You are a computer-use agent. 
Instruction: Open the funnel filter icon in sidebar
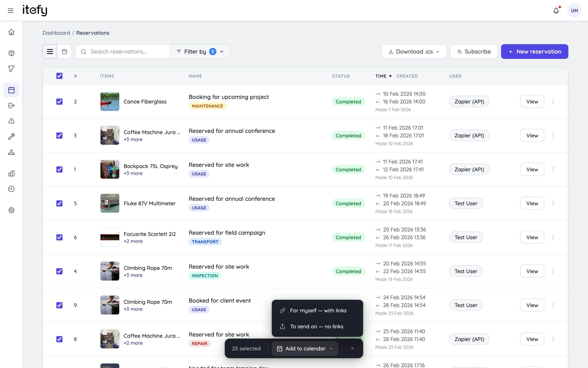[x=11, y=69]
